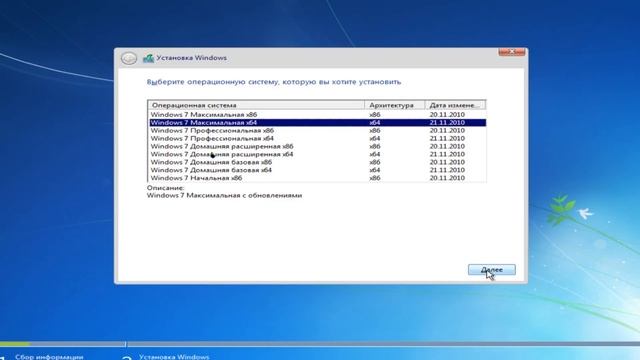Click the description text Windows 7 Максимальная с обновлениями

click(x=224, y=196)
